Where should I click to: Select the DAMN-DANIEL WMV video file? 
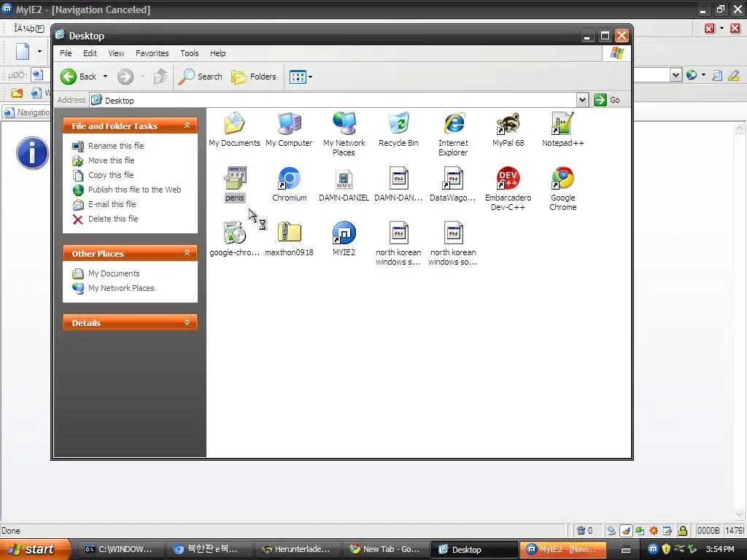tap(344, 184)
